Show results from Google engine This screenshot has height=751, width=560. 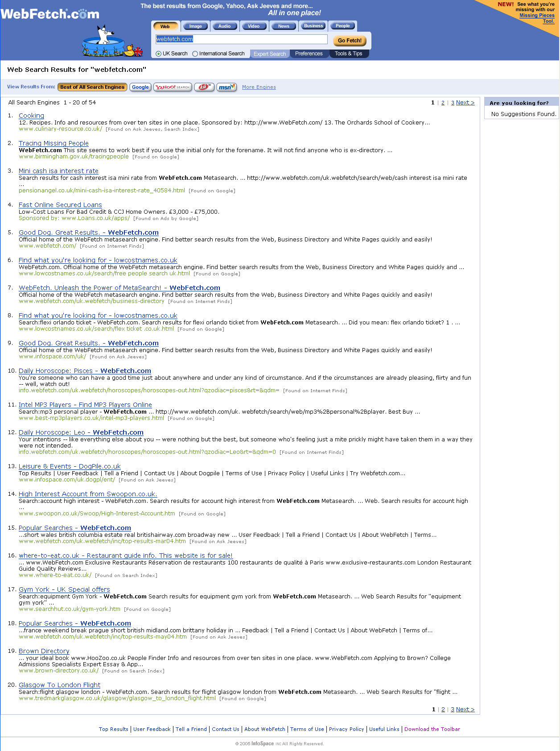click(x=140, y=87)
